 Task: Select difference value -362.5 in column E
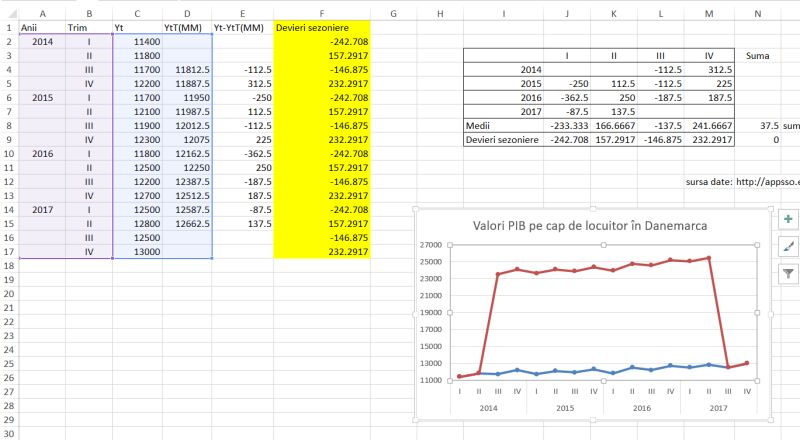click(x=242, y=154)
